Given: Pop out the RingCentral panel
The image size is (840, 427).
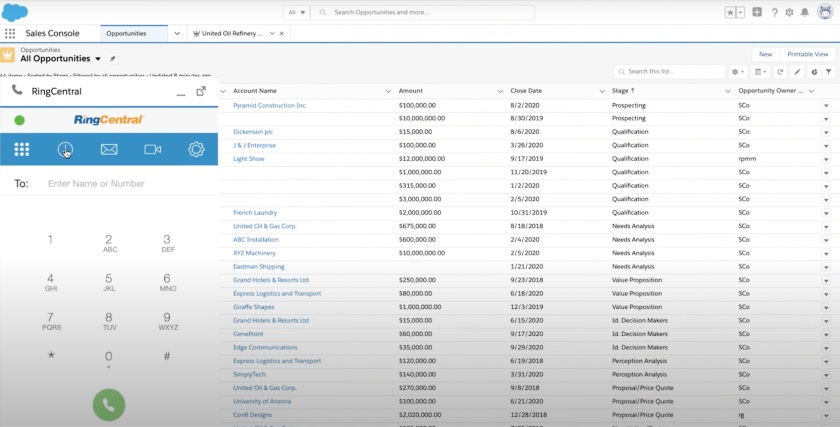Looking at the screenshot, I should click(201, 91).
